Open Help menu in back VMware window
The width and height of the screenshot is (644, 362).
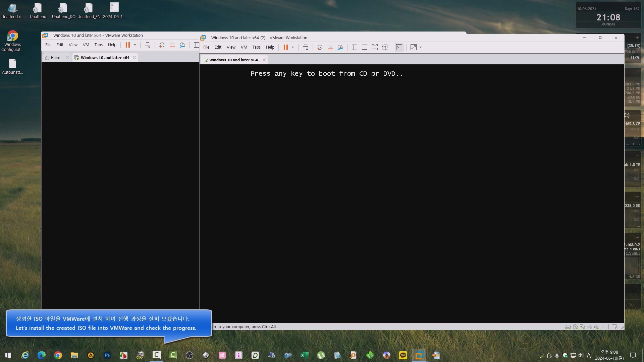click(x=112, y=45)
